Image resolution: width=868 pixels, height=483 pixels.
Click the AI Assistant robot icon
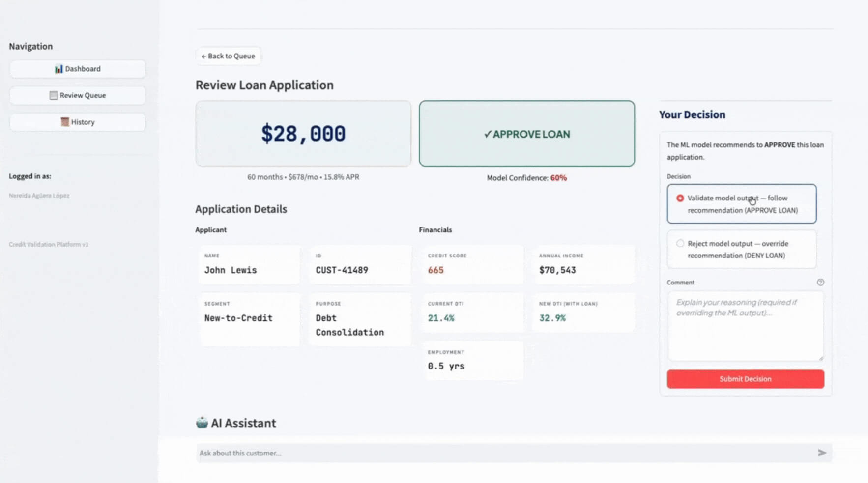(x=202, y=423)
